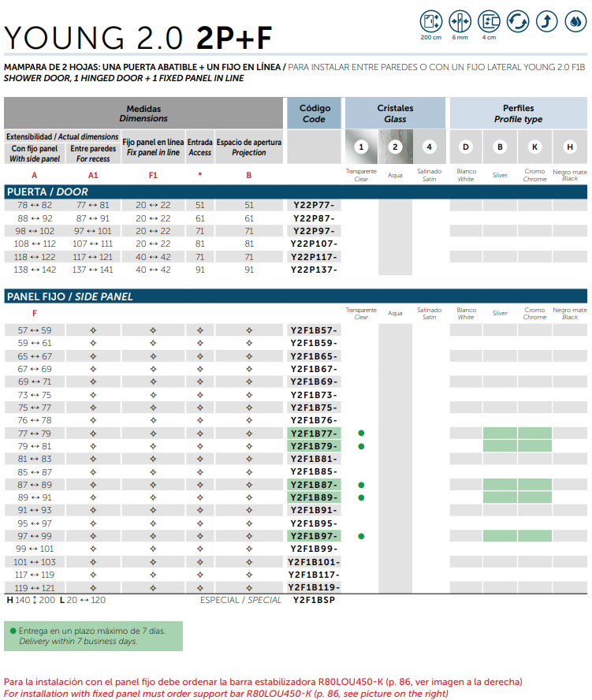The width and height of the screenshot is (592, 700).
Task: Click the 4 cm adjustment icon
Action: tap(489, 21)
